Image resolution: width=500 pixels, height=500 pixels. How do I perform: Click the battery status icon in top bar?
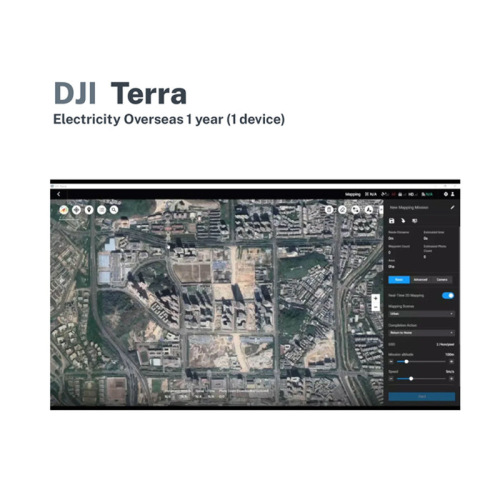pos(401,194)
